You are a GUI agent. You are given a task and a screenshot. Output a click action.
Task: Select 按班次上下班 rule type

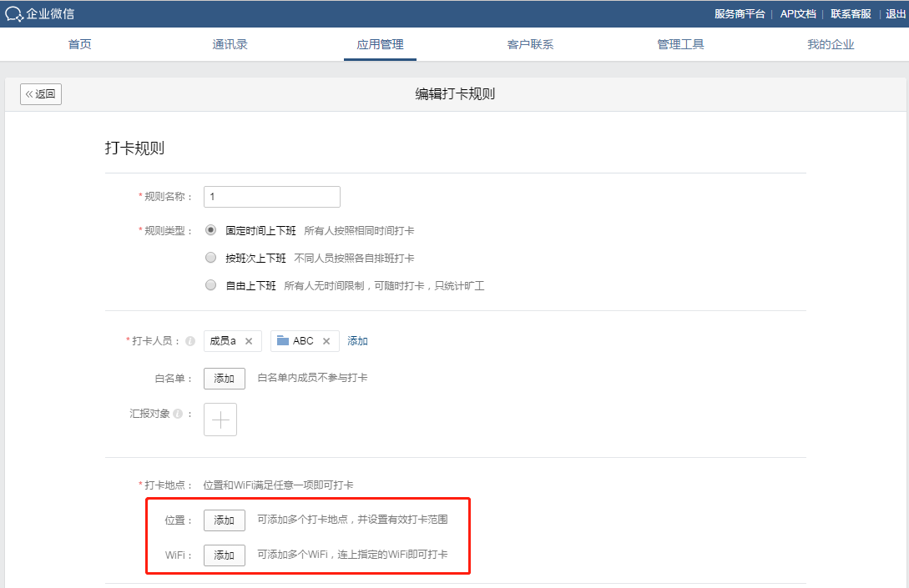210,258
